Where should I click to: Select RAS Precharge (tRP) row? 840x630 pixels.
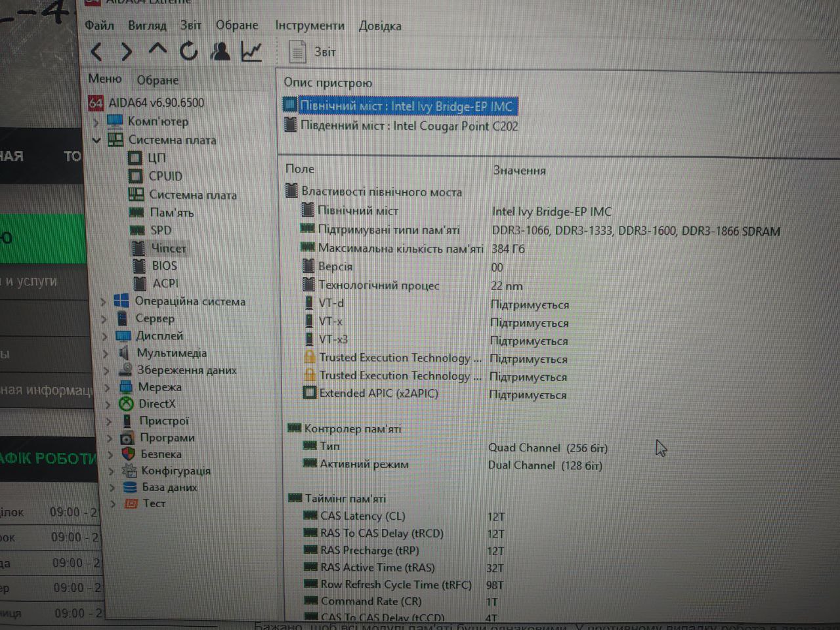pos(404,551)
